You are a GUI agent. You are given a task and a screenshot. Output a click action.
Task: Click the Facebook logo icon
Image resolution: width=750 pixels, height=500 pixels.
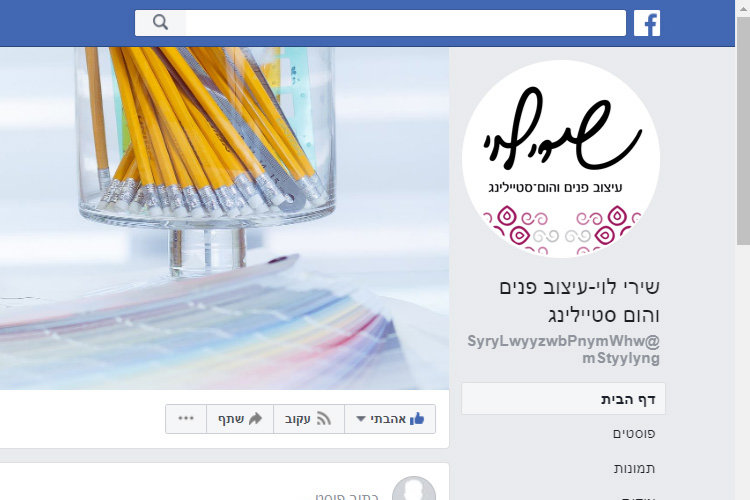pos(647,23)
